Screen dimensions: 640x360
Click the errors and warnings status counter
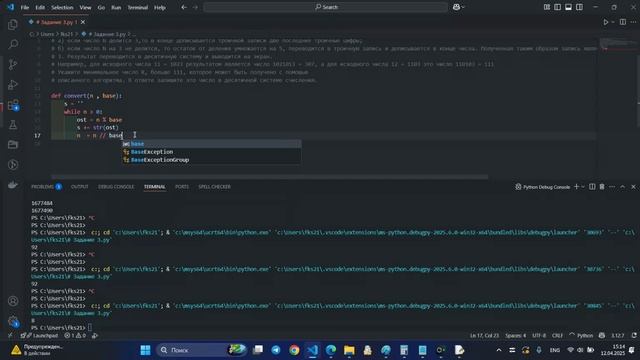pos(75,336)
